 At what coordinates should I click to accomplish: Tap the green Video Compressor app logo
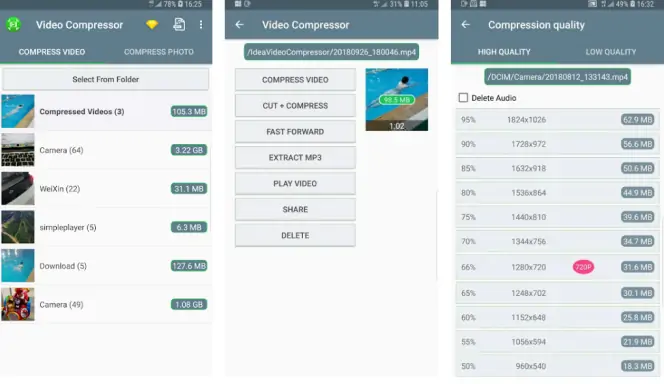pyautogui.click(x=14, y=25)
